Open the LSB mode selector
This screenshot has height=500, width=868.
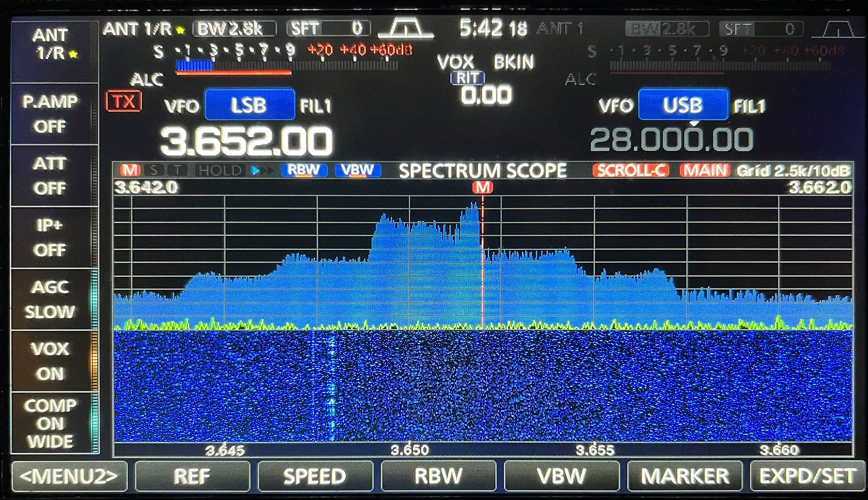point(249,105)
